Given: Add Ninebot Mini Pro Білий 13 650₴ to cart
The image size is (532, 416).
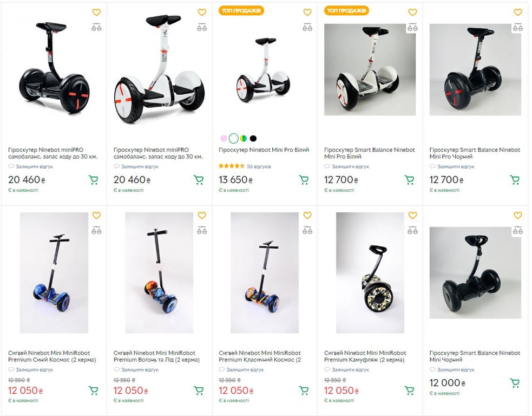Looking at the screenshot, I should pos(304,180).
